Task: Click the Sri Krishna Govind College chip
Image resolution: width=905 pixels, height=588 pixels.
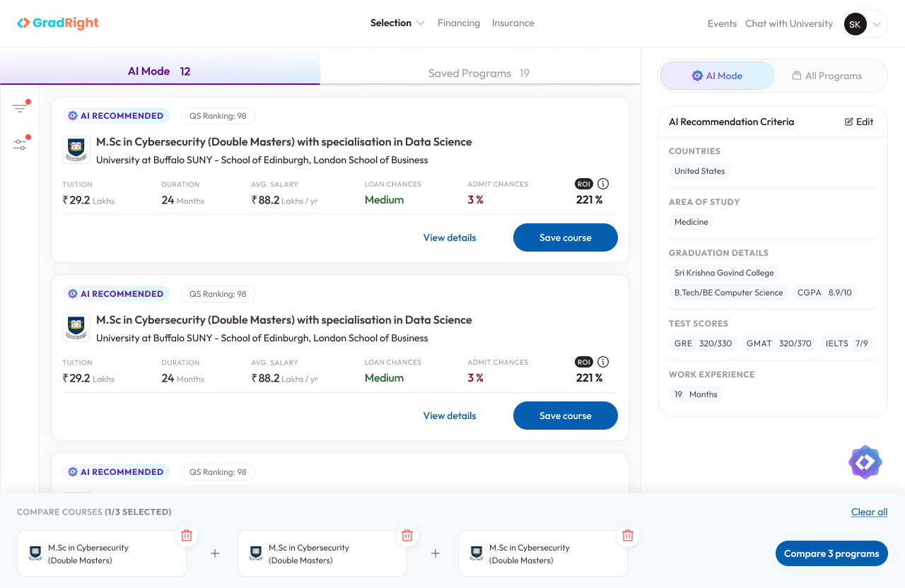Action: (724, 273)
